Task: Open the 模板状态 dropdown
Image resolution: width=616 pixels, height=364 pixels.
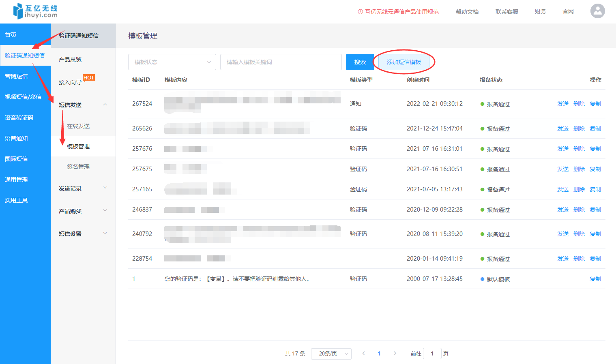Action: [x=172, y=62]
